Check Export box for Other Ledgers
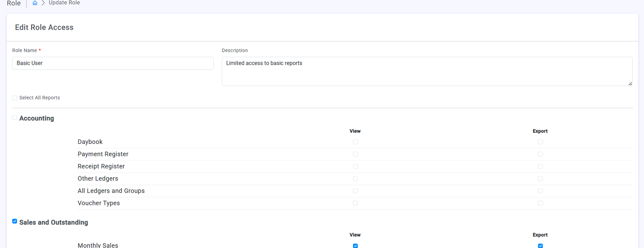 [x=540, y=179]
